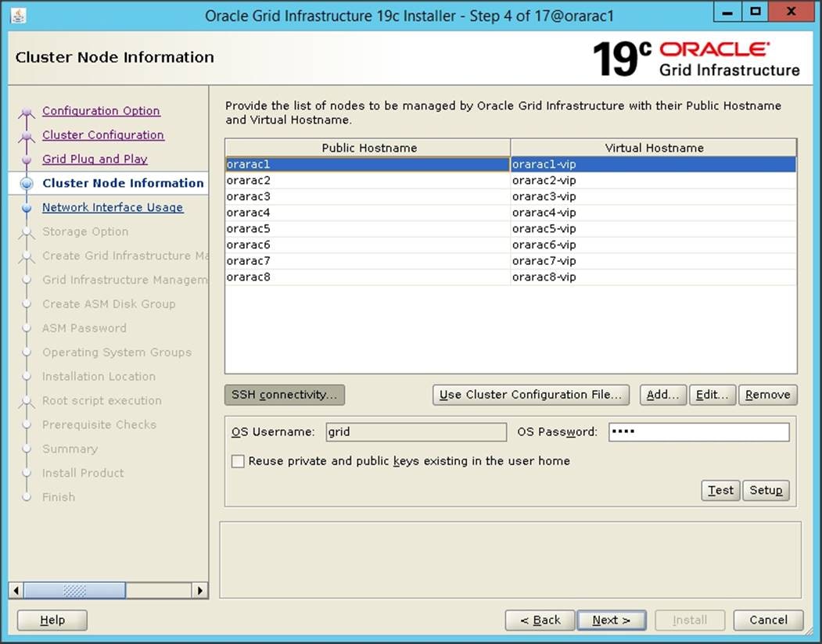Enable Reuse private and public keys checkbox

pyautogui.click(x=238, y=461)
